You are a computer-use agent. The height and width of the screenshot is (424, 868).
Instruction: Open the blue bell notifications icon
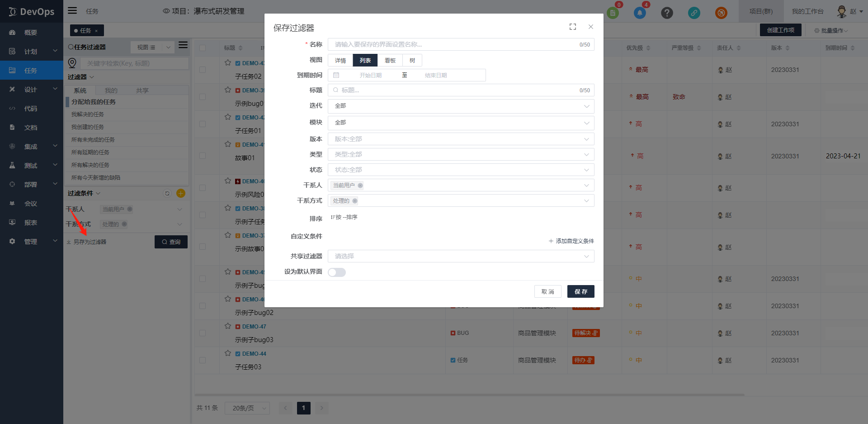(x=640, y=13)
